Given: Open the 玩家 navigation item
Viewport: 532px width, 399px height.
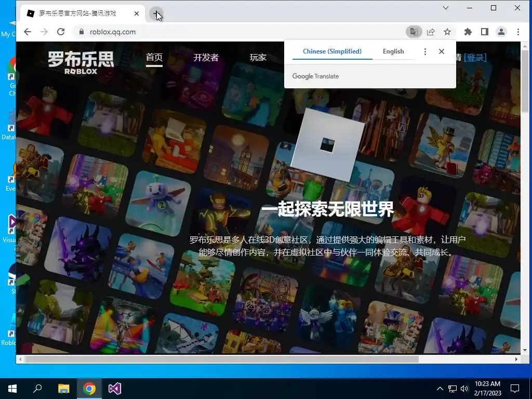Looking at the screenshot, I should [x=258, y=58].
